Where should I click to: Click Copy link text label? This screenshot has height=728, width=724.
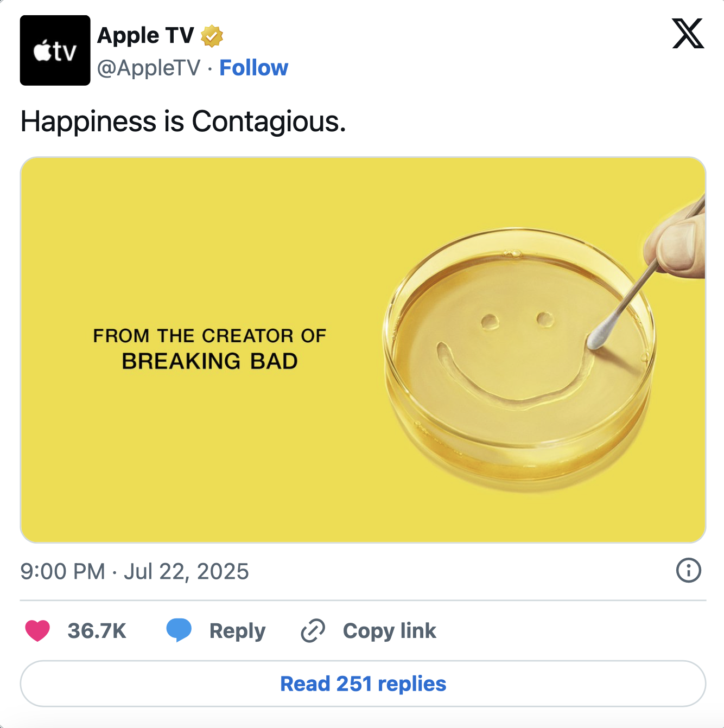coord(390,630)
